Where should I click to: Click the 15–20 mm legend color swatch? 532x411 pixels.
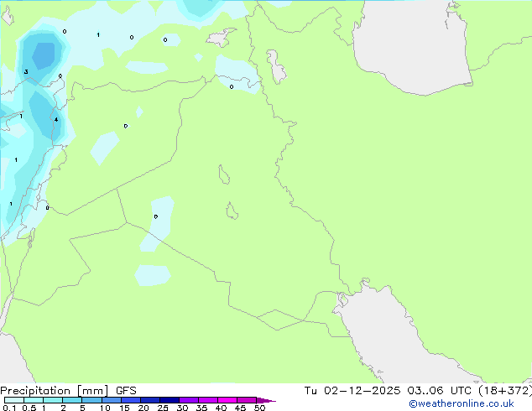point(131,400)
